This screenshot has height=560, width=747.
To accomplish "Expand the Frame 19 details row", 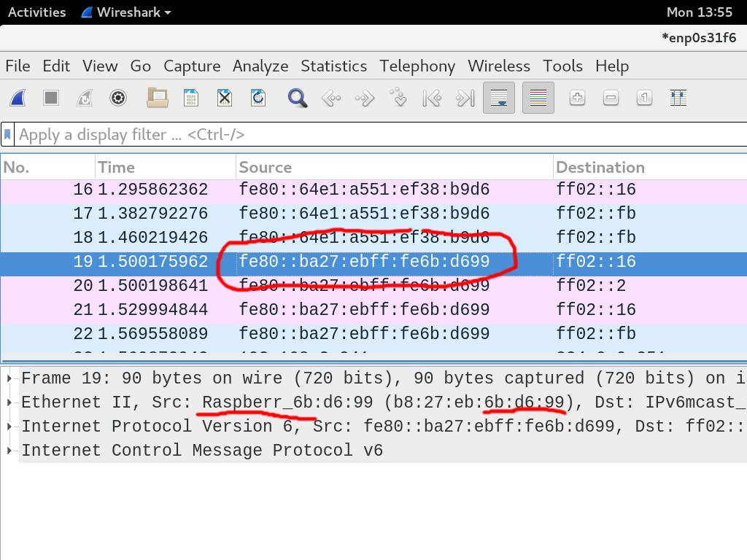I will click(9, 378).
